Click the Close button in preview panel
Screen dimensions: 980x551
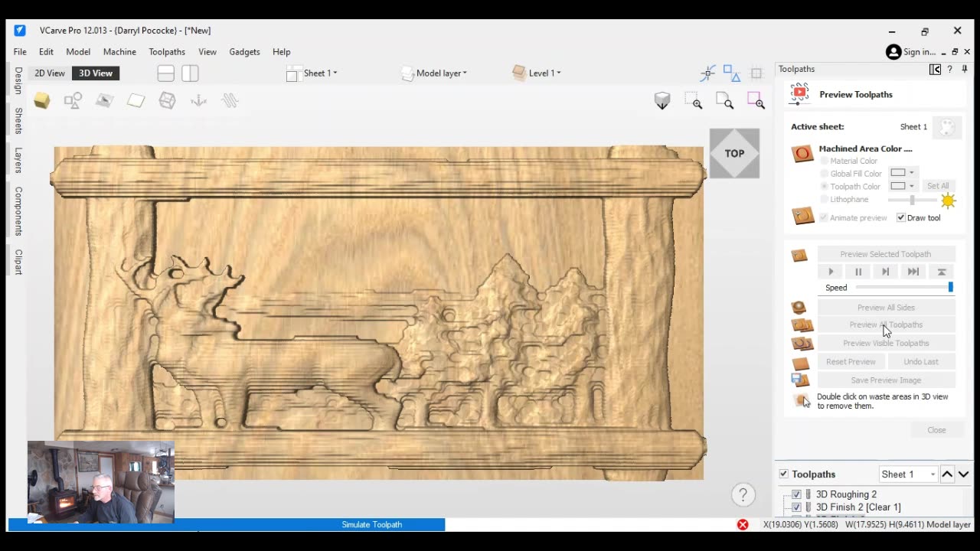click(x=936, y=430)
